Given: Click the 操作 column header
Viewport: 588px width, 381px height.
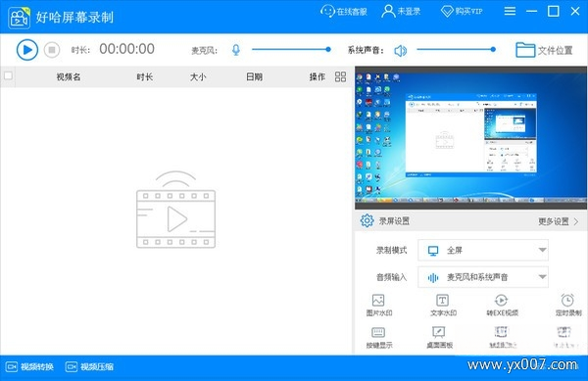Looking at the screenshot, I should coord(317,76).
